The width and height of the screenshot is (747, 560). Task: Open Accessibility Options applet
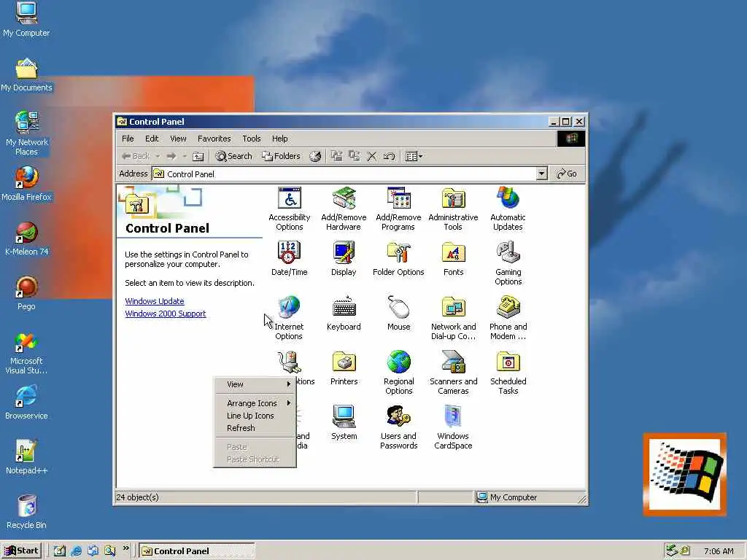[x=289, y=209]
